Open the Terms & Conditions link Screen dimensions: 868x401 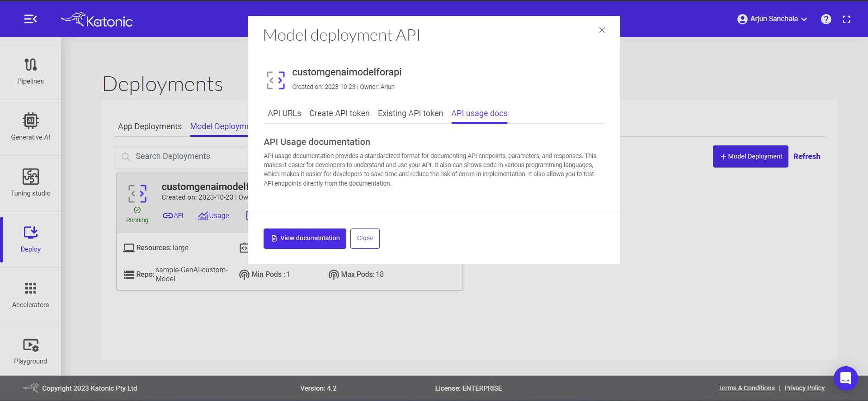tap(746, 388)
